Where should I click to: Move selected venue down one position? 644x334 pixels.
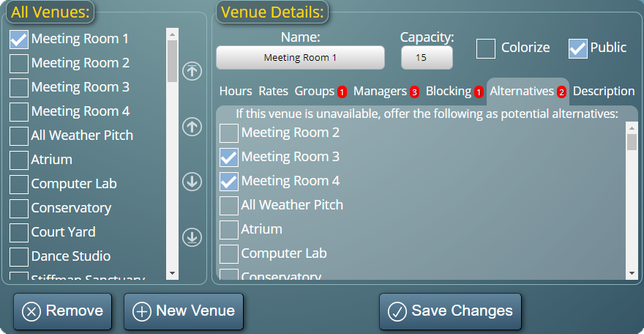click(192, 182)
